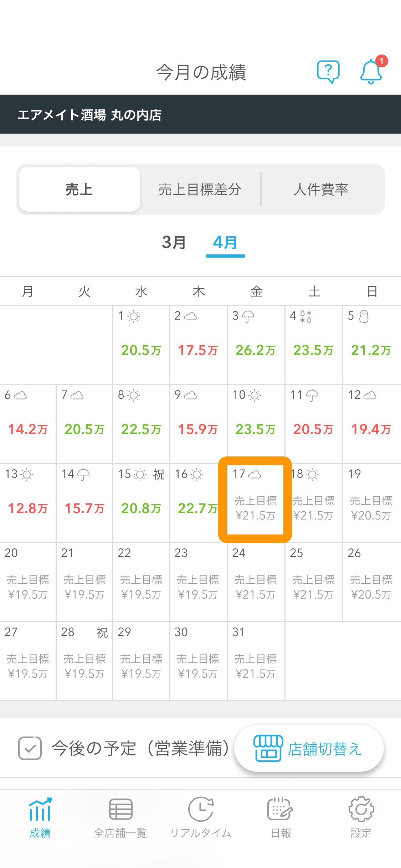
Task: Tap cloud icon on April 6
Action: (20, 395)
